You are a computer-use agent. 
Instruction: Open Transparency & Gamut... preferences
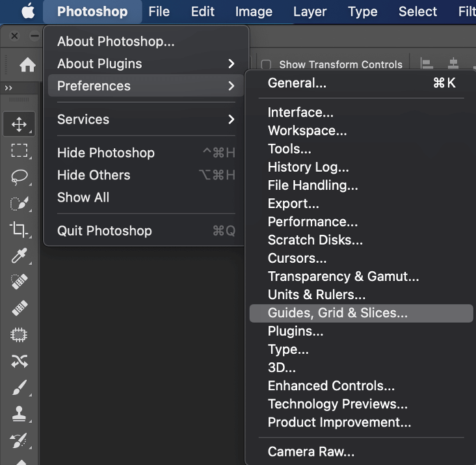[362, 276]
